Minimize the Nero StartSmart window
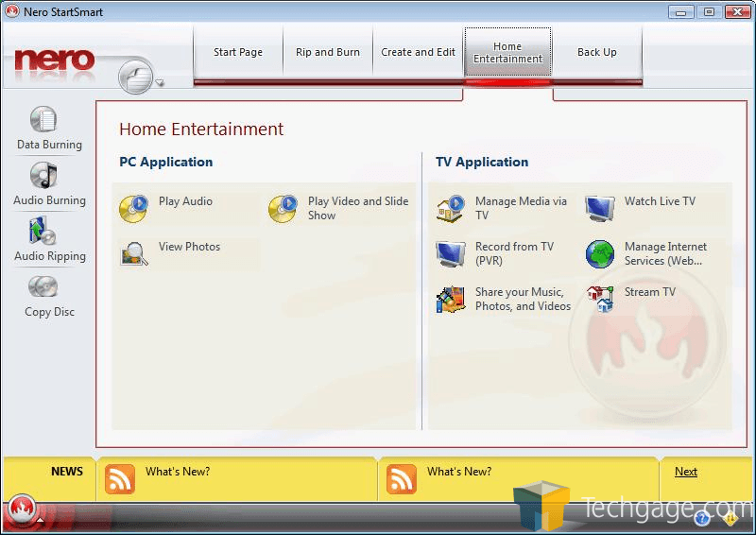This screenshot has height=535, width=756. [680, 12]
